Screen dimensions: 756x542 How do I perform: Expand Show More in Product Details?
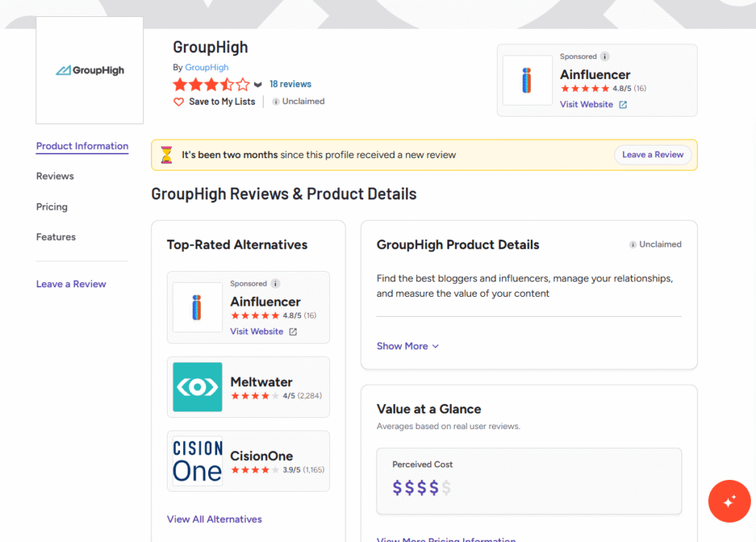[x=408, y=346]
